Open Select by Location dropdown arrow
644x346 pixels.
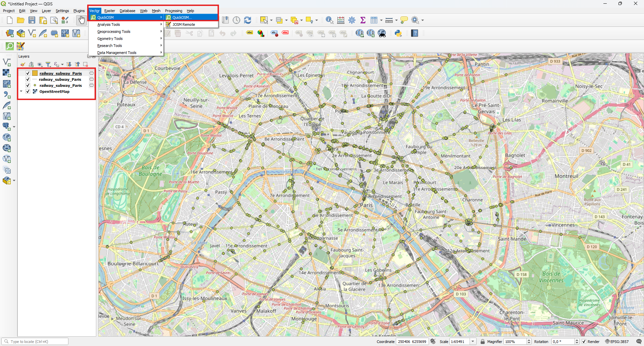point(316,20)
